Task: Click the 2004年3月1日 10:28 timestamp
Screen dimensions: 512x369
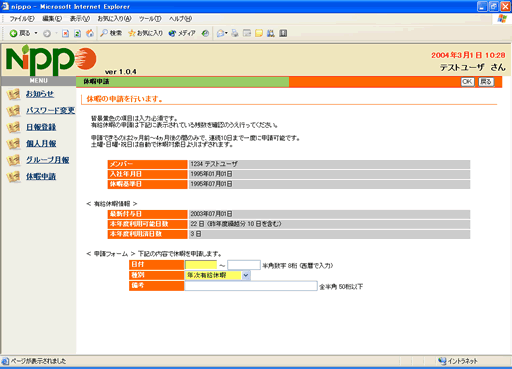Action: [x=468, y=55]
